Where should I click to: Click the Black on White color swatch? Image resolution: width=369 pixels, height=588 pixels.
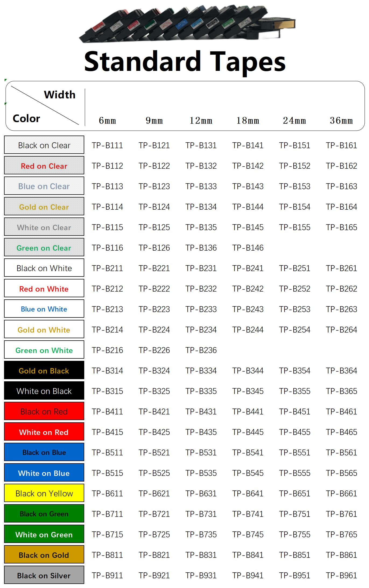tap(44, 268)
